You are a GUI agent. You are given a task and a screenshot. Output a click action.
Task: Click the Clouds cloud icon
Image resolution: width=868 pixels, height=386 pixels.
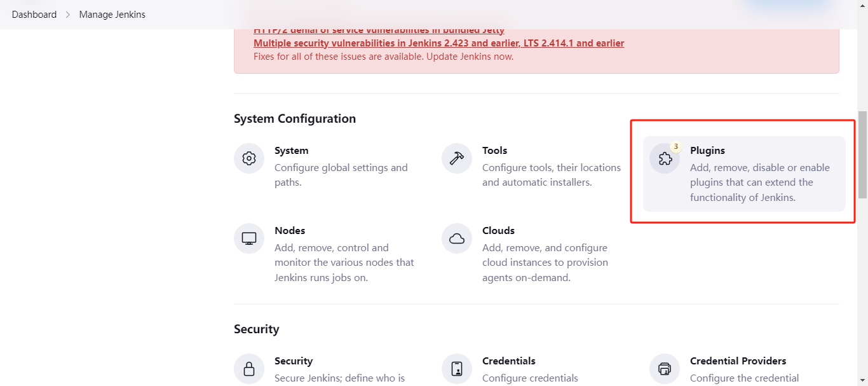click(x=457, y=238)
